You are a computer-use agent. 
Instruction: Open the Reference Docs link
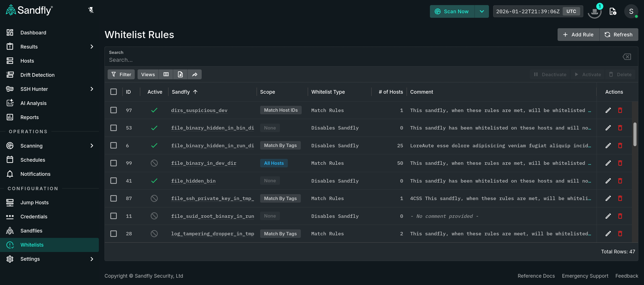point(536,276)
